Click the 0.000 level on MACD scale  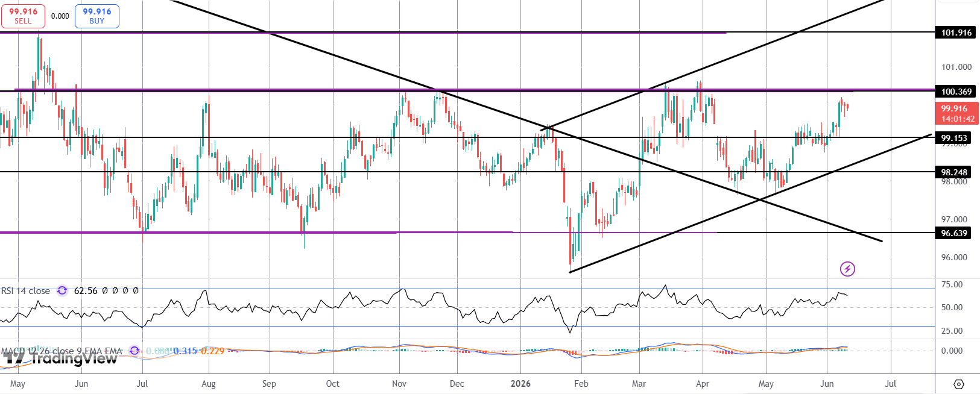point(952,351)
